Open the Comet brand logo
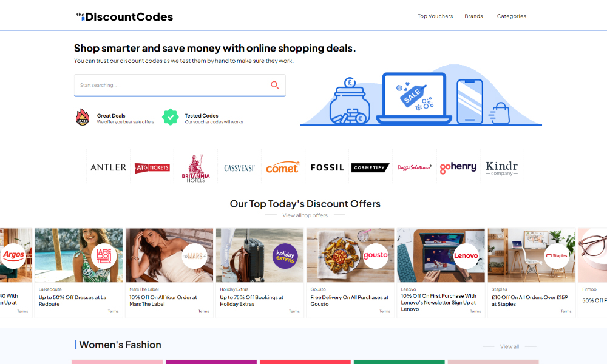This screenshot has height=364, width=607. tap(283, 167)
